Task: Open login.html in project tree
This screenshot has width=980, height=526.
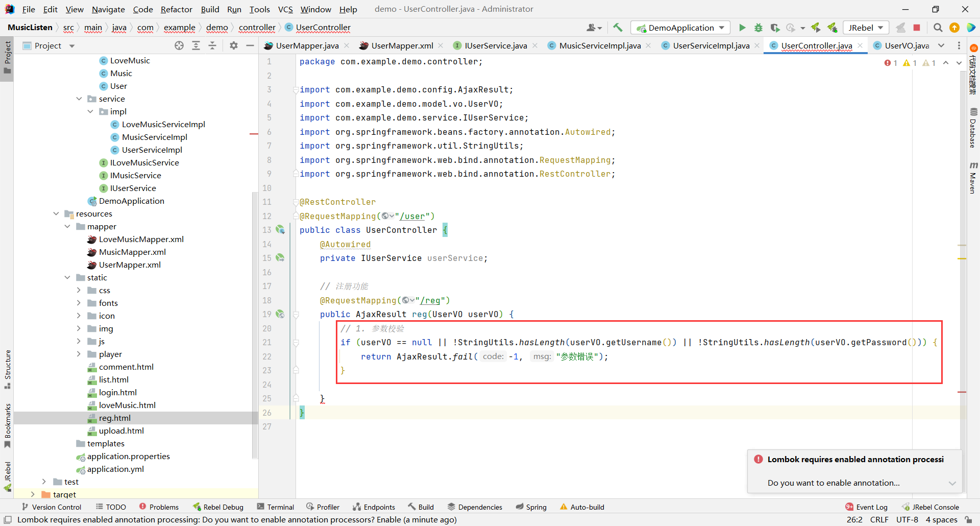Action: pos(117,392)
